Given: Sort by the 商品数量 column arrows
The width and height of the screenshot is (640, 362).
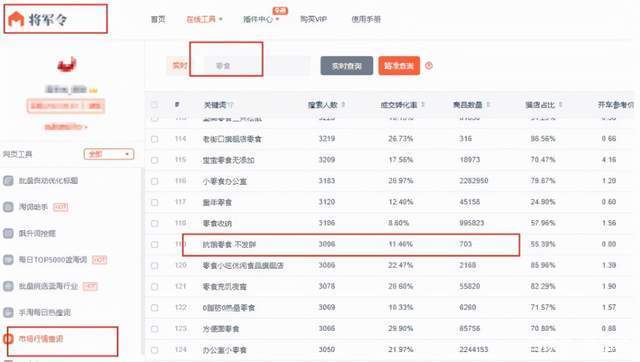Looking at the screenshot, I should point(488,105).
